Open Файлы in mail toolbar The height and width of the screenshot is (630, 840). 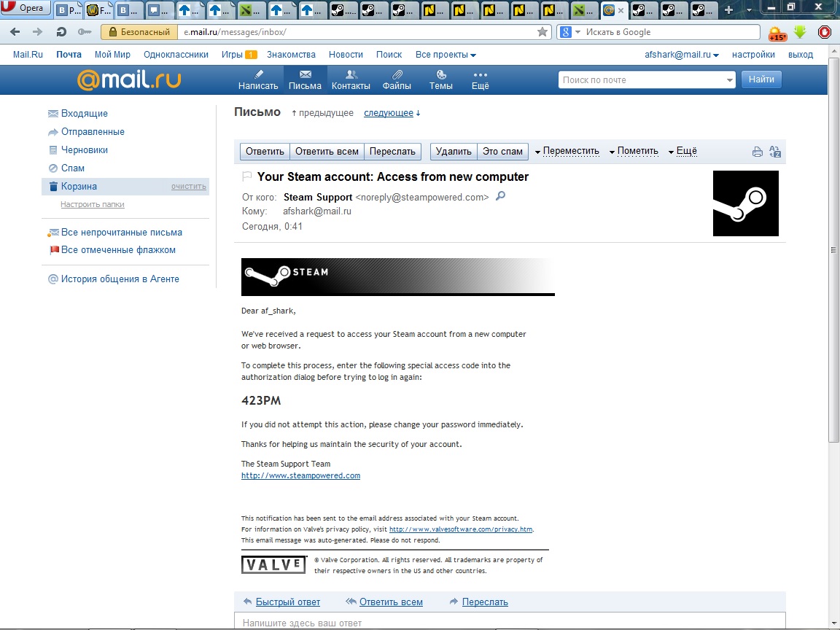click(x=397, y=79)
